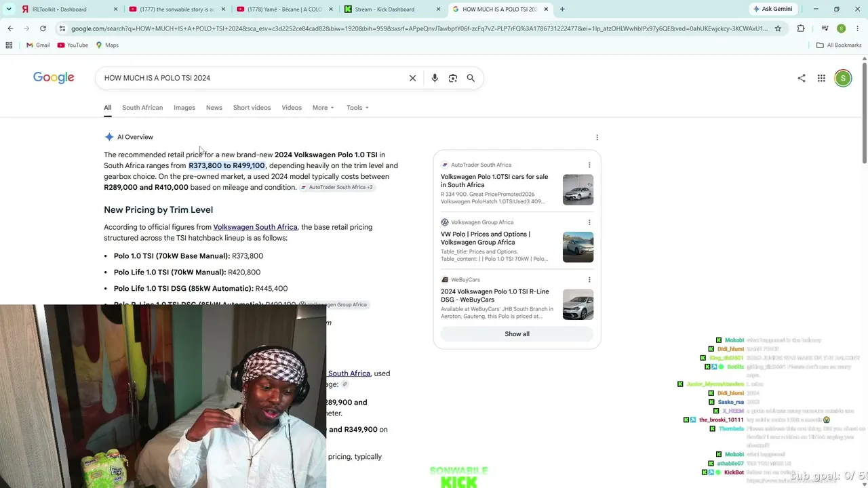The image size is (868, 488).
Task: Open a new browser tab
Action: coord(562,9)
